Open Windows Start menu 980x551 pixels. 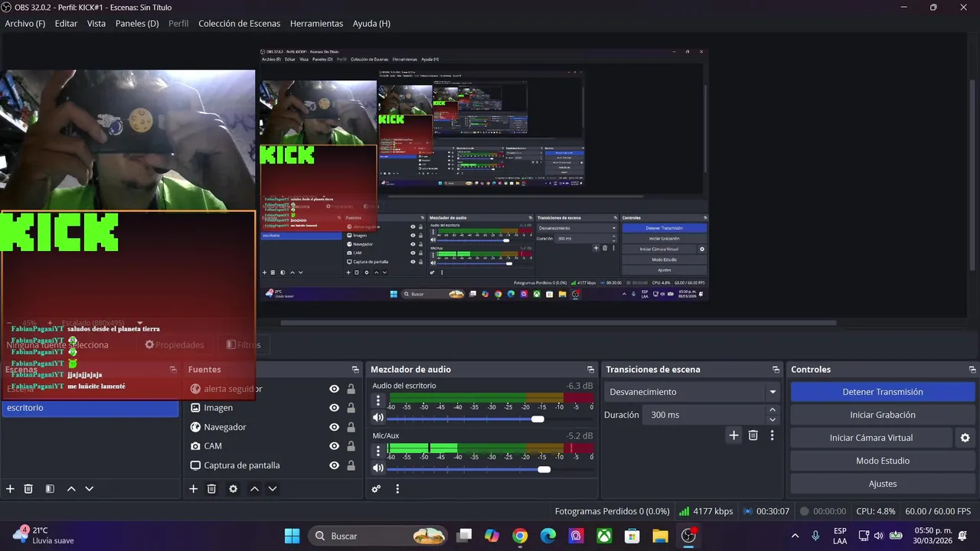[292, 536]
